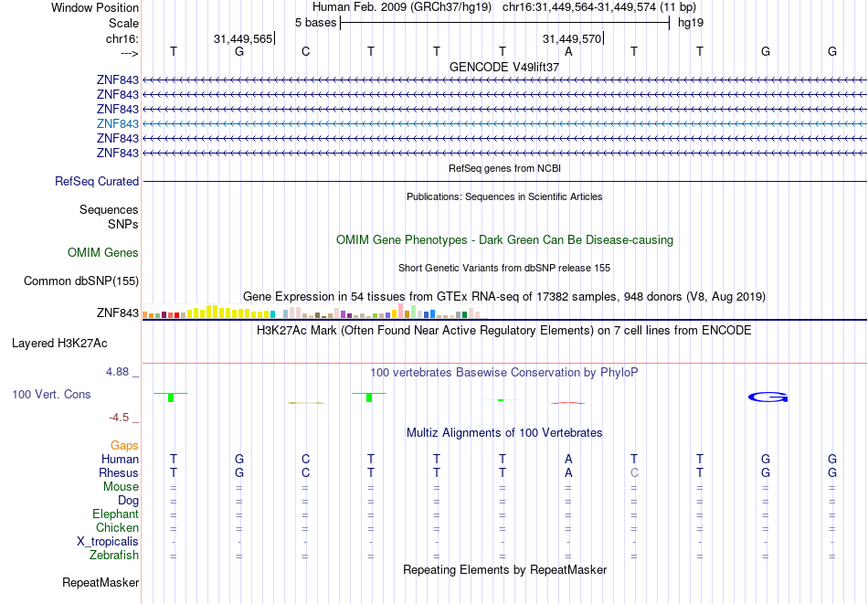
Task: Click the red mark in the PhyloP track
Action: [x=568, y=402]
